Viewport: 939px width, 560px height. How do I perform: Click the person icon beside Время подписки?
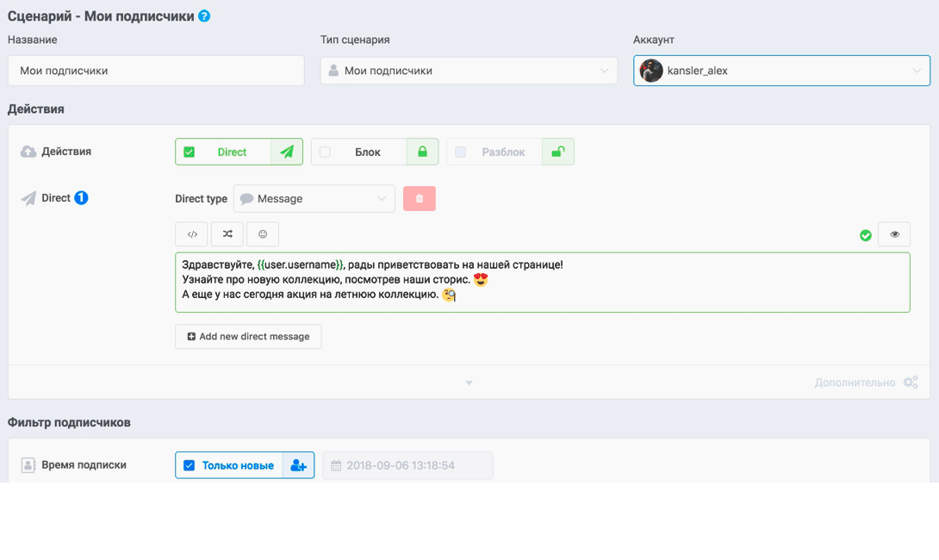tap(28, 465)
